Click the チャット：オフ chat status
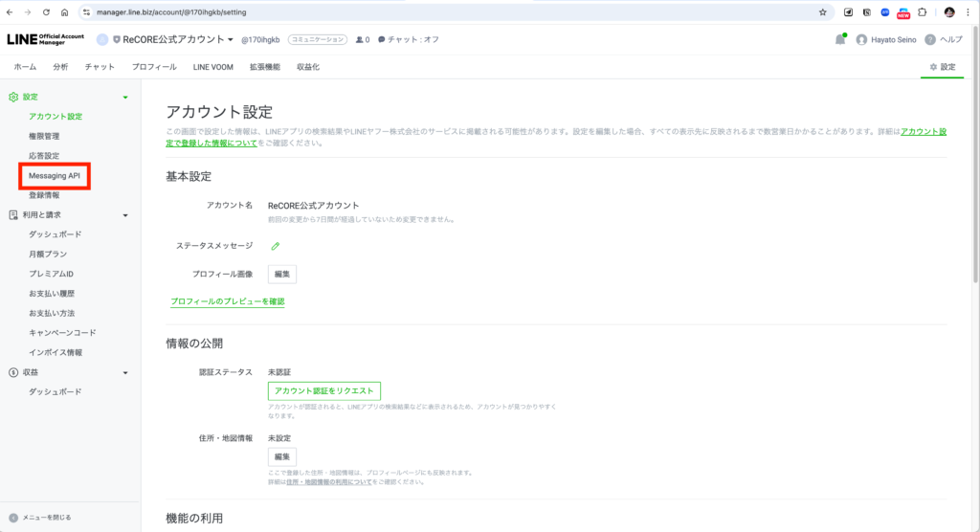 (408, 39)
